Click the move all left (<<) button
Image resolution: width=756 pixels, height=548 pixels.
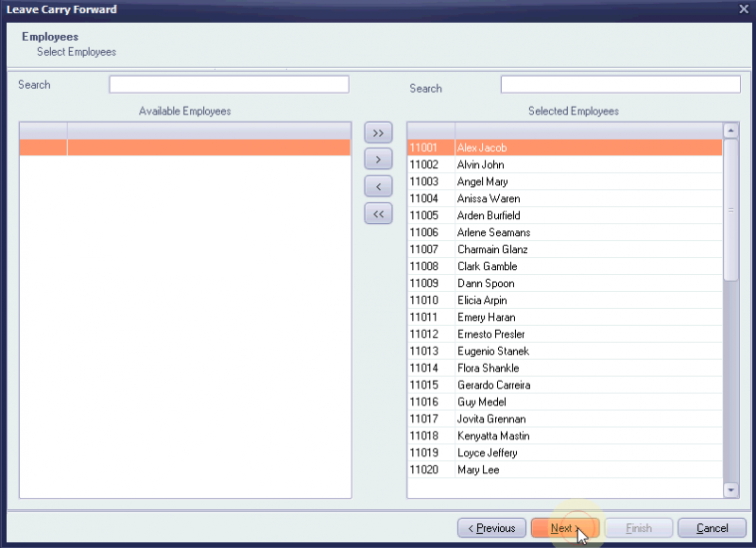(x=378, y=214)
